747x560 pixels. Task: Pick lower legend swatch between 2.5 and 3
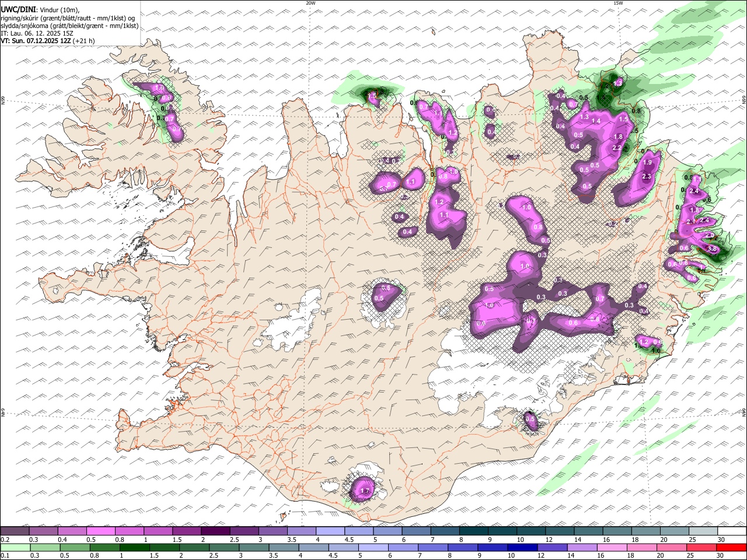coord(225,548)
